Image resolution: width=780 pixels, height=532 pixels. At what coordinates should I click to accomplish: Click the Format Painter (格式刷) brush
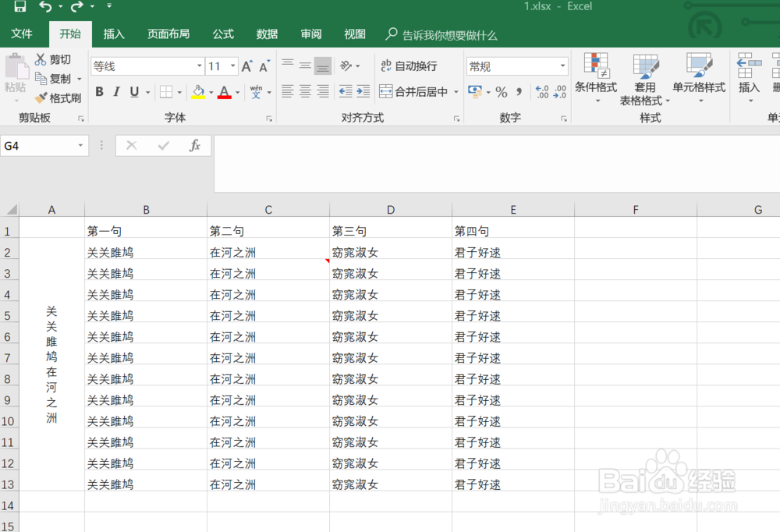[x=41, y=98]
